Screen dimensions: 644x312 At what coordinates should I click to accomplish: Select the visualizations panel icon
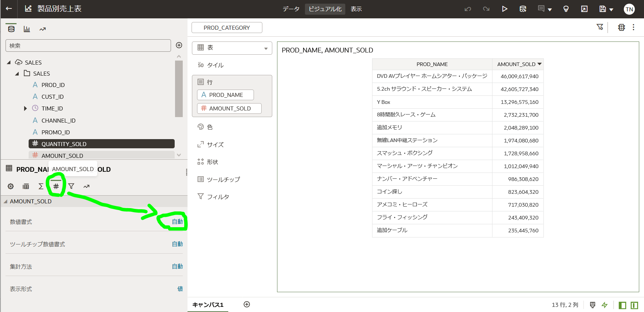click(x=27, y=29)
